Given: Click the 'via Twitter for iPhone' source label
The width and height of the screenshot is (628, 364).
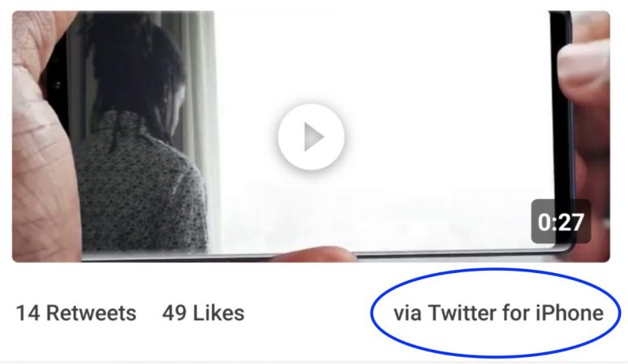Looking at the screenshot, I should [x=498, y=313].
